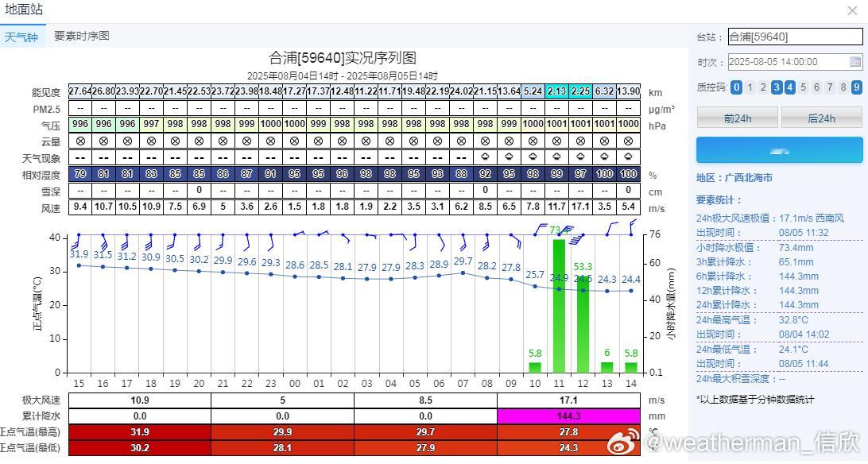868x464 pixels.
Task: Click the temperature label 25.7 on the chart
Action: [535, 275]
